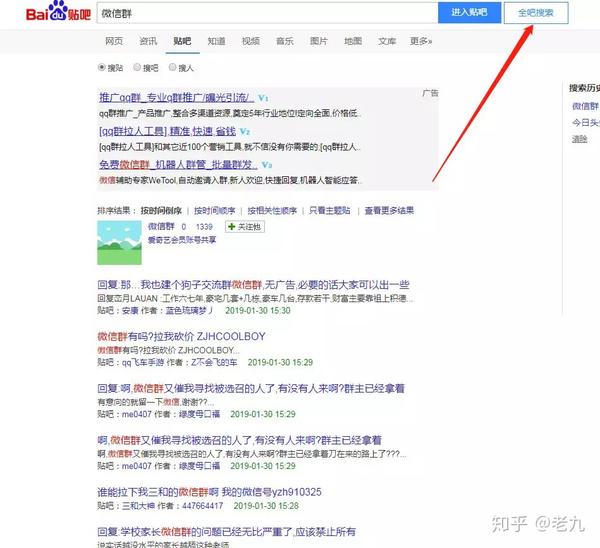The image size is (600, 548).
Task: Open the 安康 tieba link
Action: point(130,310)
